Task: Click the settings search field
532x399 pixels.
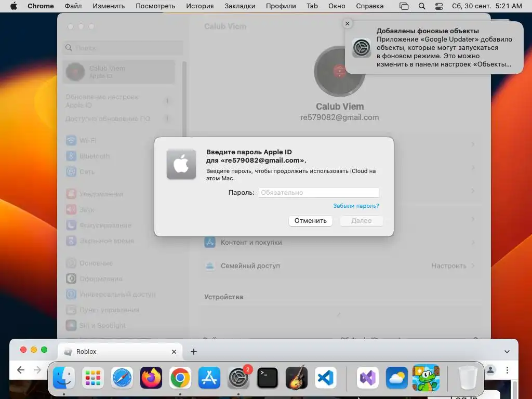Action: [123, 48]
